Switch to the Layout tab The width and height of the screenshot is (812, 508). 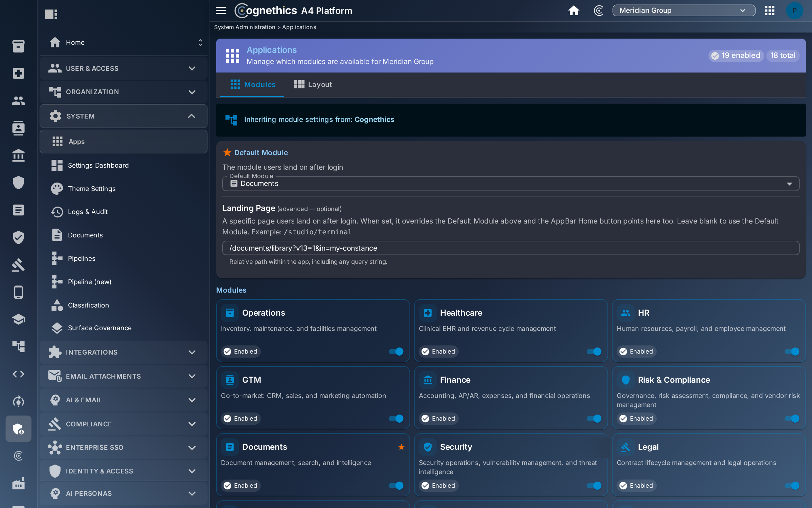(x=313, y=85)
